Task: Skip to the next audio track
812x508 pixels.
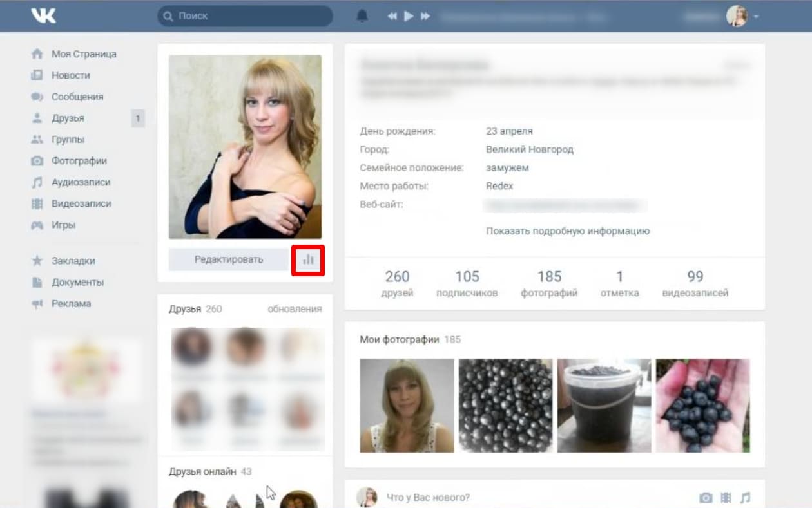Action: pyautogui.click(x=425, y=16)
